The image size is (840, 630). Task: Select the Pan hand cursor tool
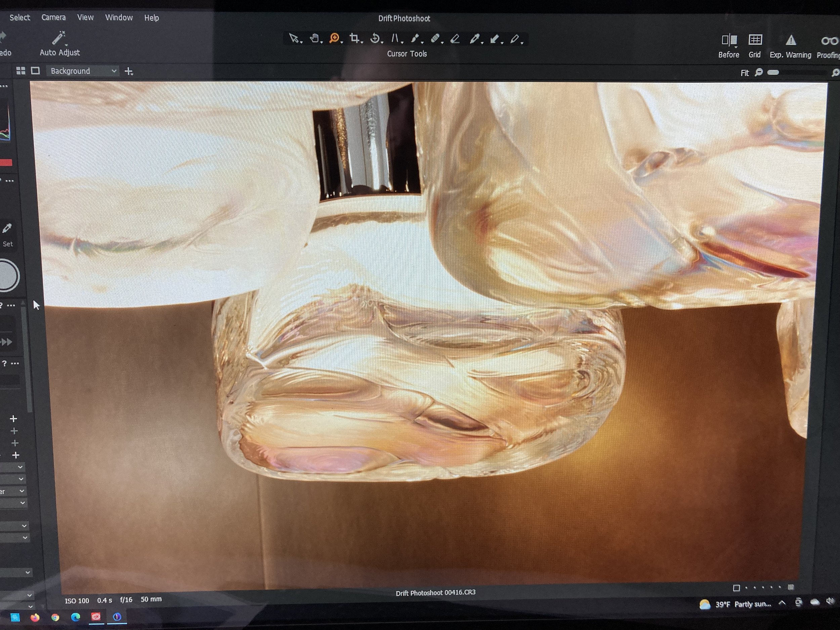314,38
